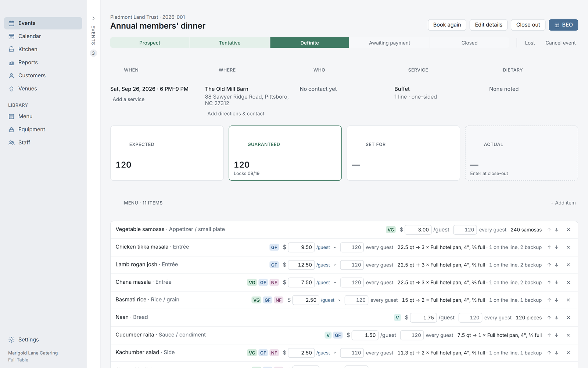Viewport: 588px width, 368px height.
Task: Open Basmati rice /guest dropdown
Action: click(x=331, y=300)
